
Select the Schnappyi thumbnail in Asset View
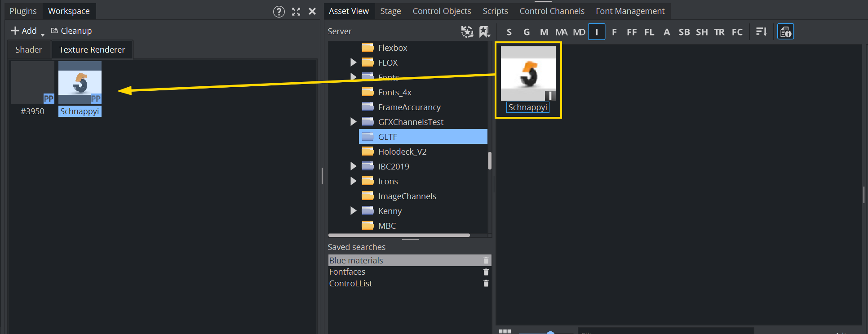(528, 74)
